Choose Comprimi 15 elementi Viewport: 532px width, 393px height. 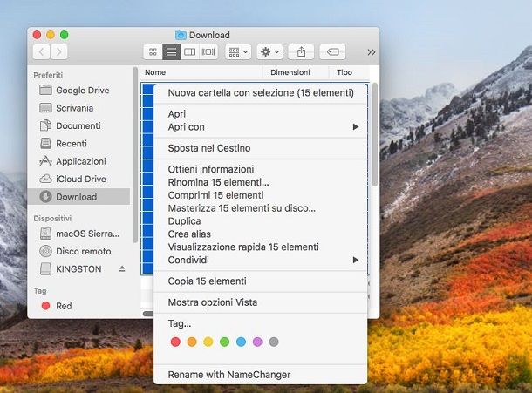click(x=260, y=195)
